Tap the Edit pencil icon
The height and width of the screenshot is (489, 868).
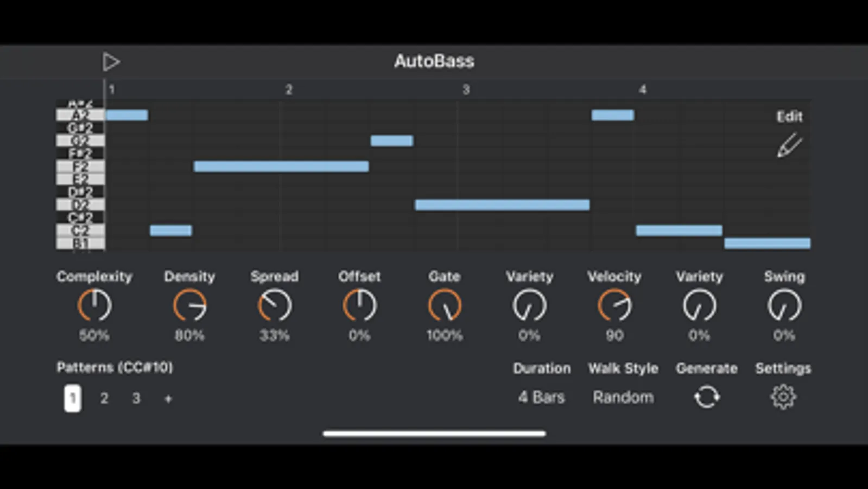[789, 146]
